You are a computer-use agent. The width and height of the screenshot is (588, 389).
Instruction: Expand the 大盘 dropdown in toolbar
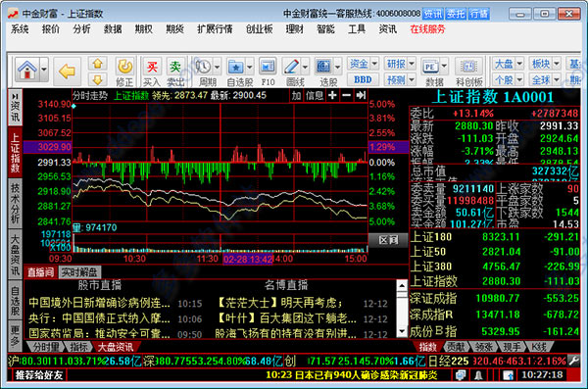(x=519, y=64)
